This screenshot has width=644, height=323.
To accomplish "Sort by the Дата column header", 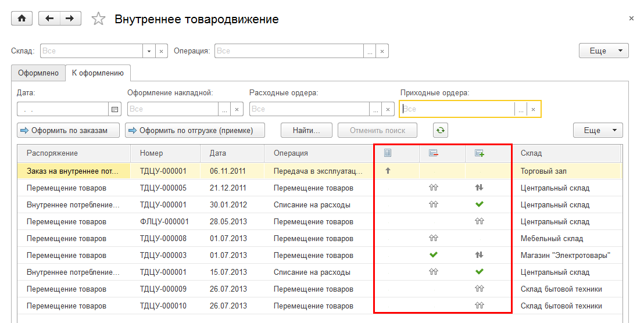I will point(232,153).
